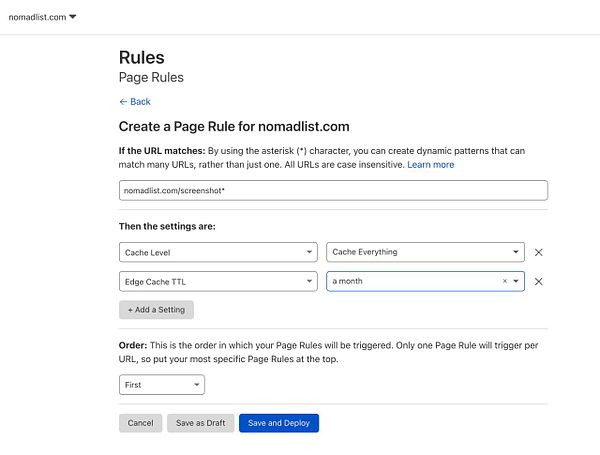Click the Page Rules subtitle
Screen dimensions: 600x455
click(x=151, y=77)
